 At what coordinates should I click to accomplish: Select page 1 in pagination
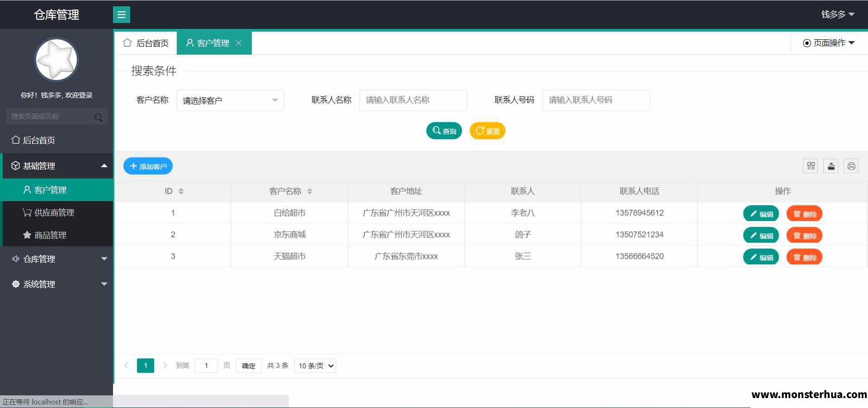click(x=146, y=366)
